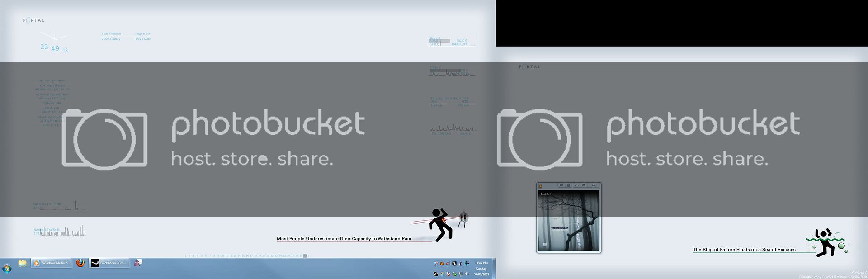Viewport: 868px width, 279px height.
Task: Click 'Evil Dub' track title text
Action: pos(547,194)
